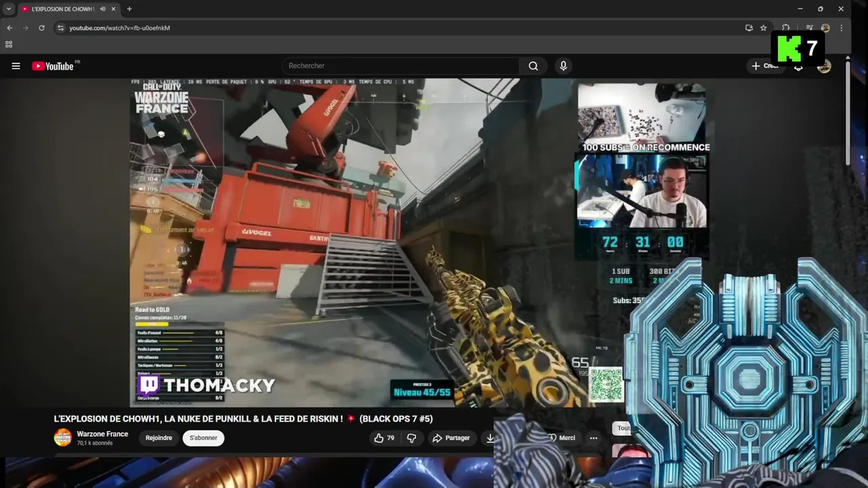
Task: Open the Créer button
Action: pos(765,66)
